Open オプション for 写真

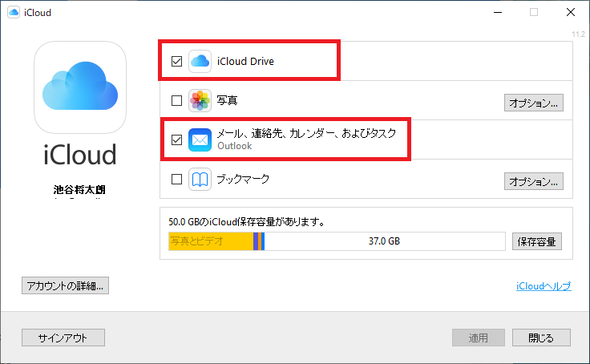pos(534,103)
